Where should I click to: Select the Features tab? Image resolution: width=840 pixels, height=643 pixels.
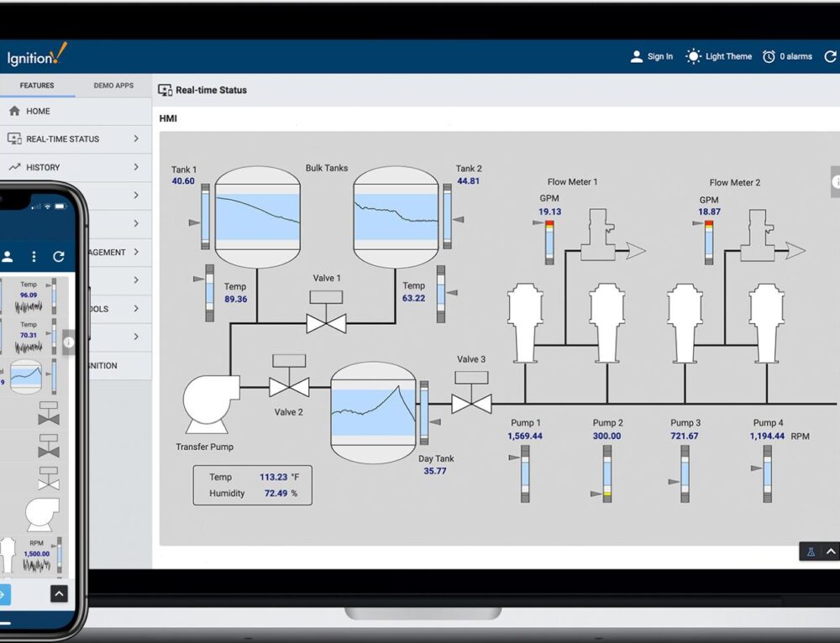tap(38, 85)
